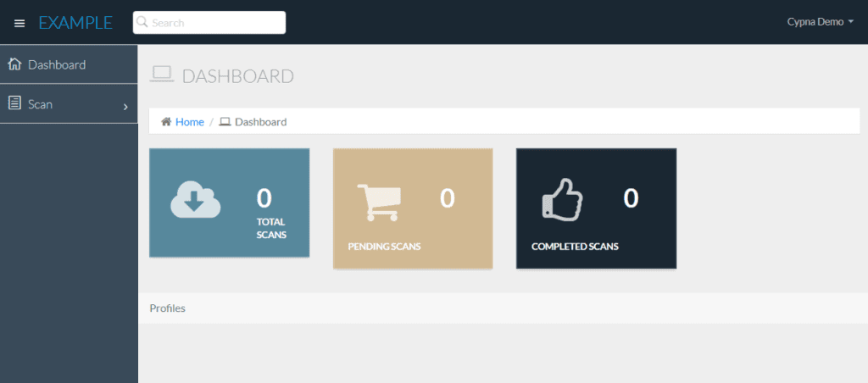The image size is (868, 383).
Task: Click the COMPLETED SCANS label
Action: (576, 247)
